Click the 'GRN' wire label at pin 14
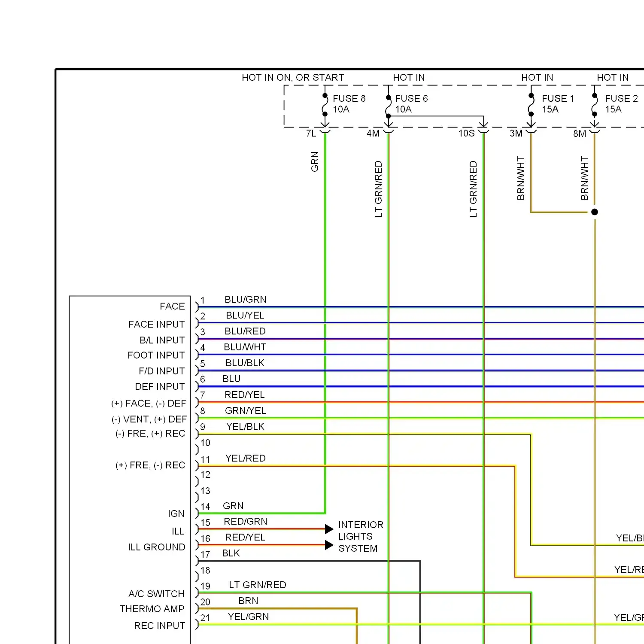 [233, 506]
